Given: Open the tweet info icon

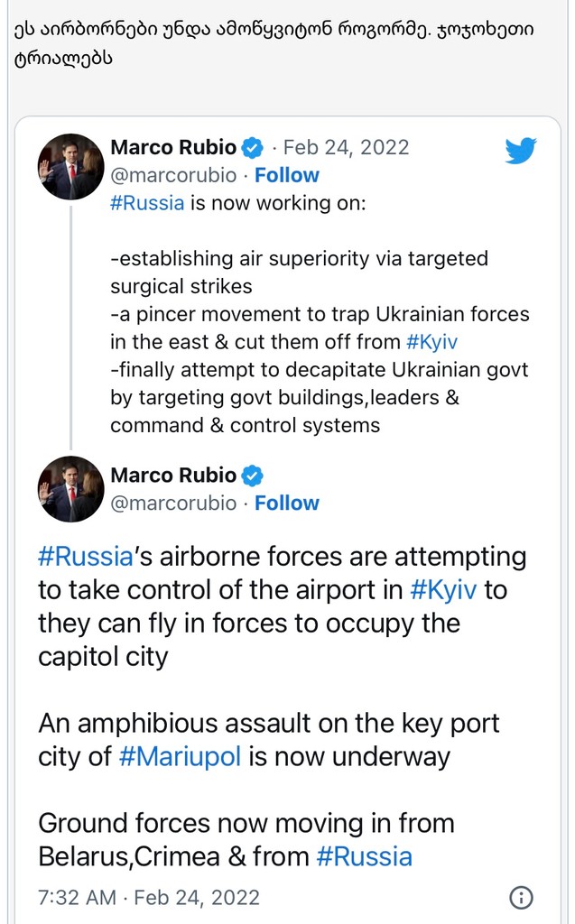Looking at the screenshot, I should pyautogui.click(x=521, y=898).
